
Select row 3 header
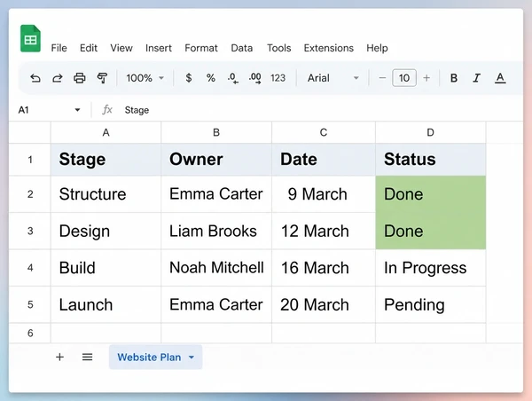[x=30, y=231]
